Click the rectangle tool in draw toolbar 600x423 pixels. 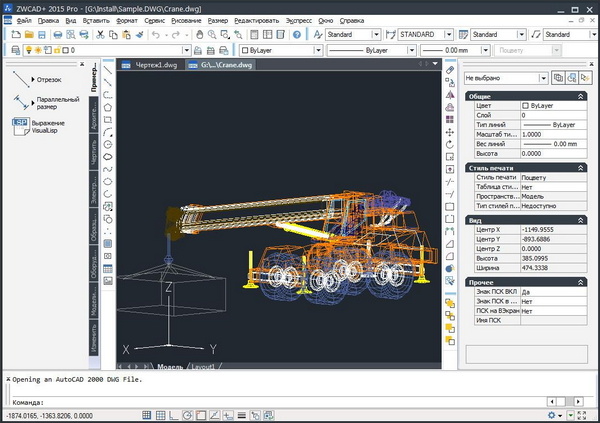[107, 118]
